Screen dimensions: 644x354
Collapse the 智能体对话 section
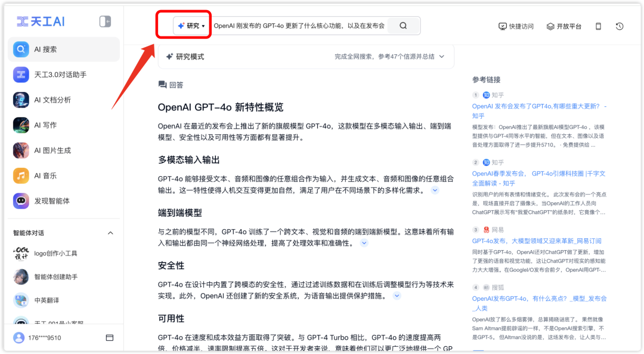pyautogui.click(x=110, y=233)
